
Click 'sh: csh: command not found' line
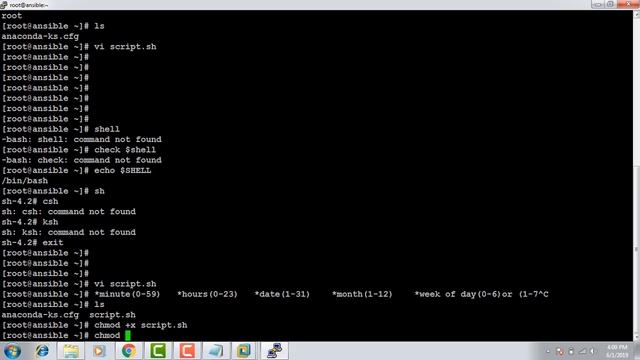tap(69, 211)
